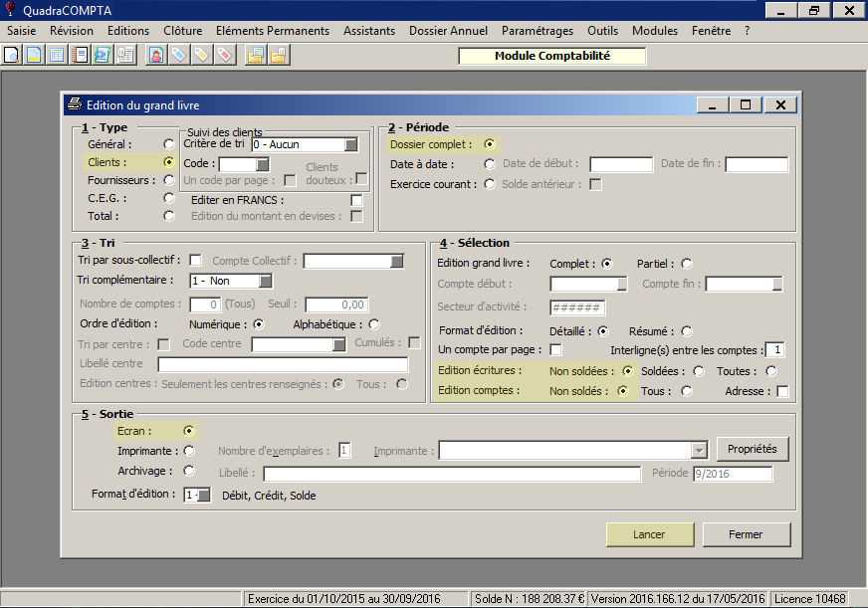Click the teal book toolbar icon
This screenshot has height=608, width=868.
coord(103,56)
